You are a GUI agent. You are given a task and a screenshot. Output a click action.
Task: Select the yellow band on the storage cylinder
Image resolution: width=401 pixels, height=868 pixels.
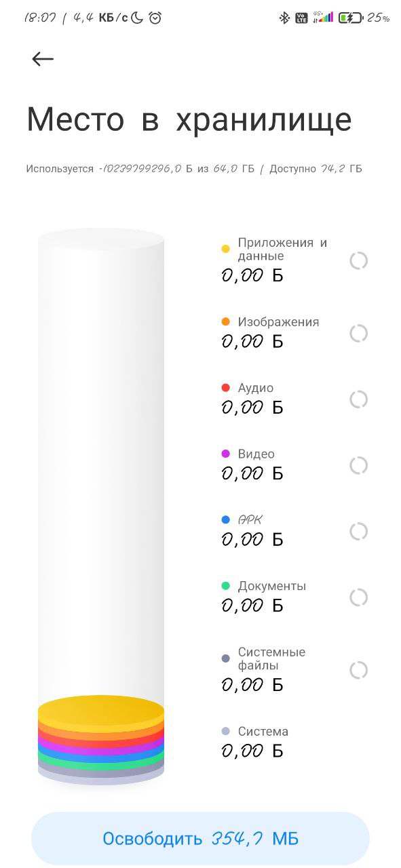pos(102,711)
